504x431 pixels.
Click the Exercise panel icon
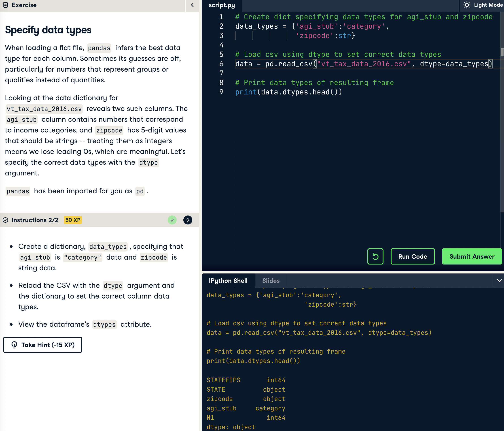[x=5, y=5]
